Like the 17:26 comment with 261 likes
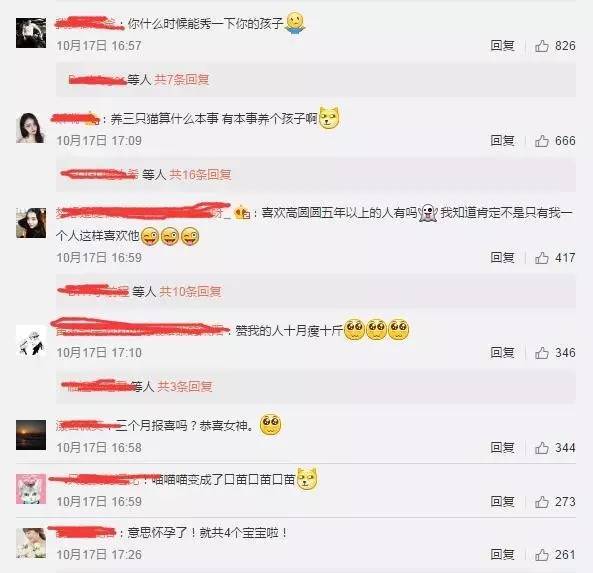 point(542,555)
